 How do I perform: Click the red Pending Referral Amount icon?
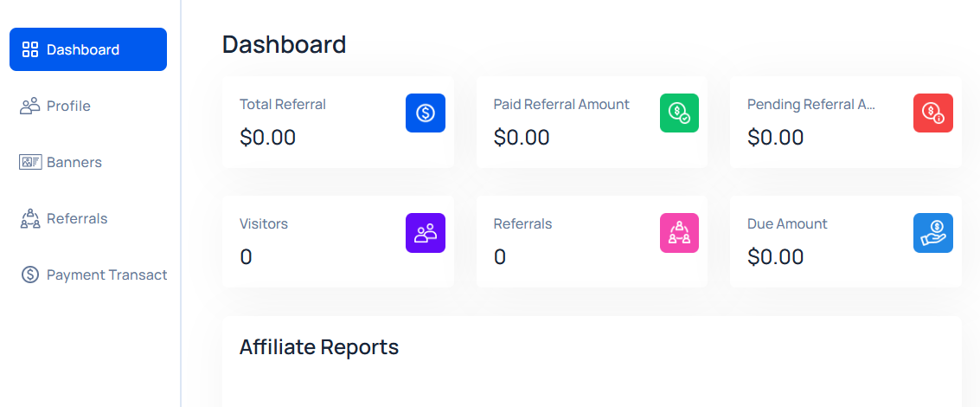[x=933, y=113]
